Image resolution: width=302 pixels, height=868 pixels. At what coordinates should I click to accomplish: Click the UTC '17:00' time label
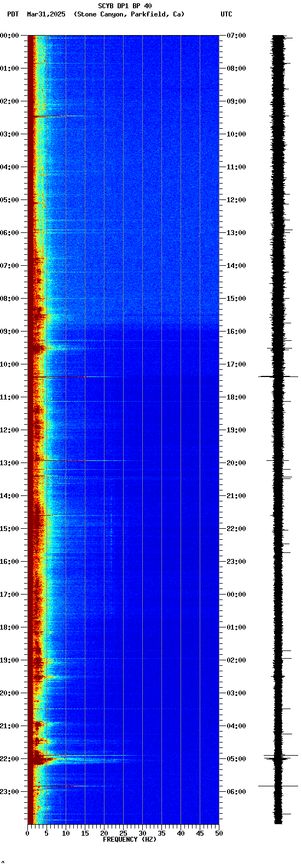(x=236, y=364)
